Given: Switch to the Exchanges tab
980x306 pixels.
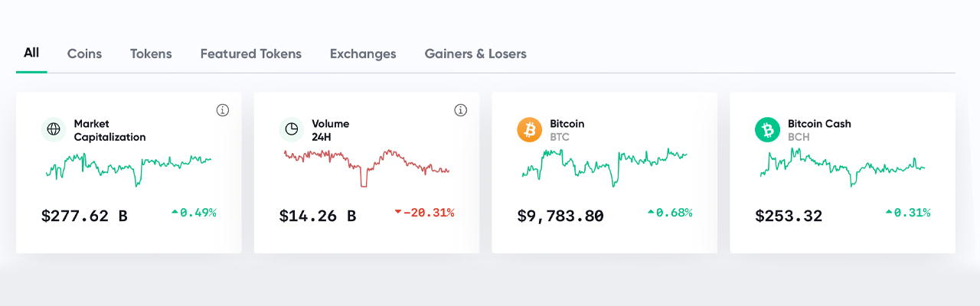Looking at the screenshot, I should point(363,54).
